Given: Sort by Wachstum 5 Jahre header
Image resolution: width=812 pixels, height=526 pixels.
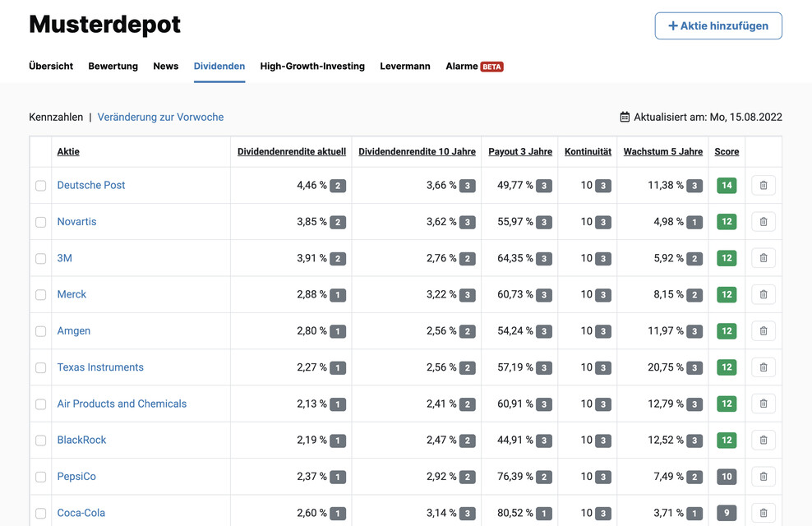Looking at the screenshot, I should coord(663,152).
